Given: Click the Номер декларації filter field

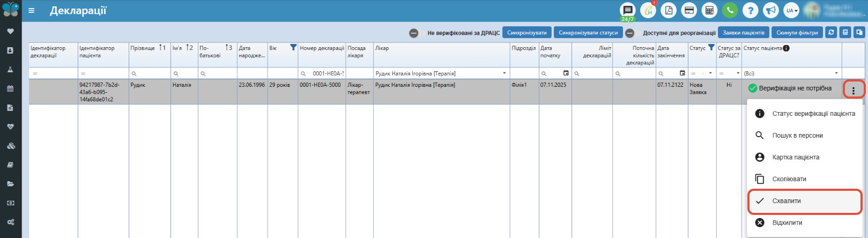Looking at the screenshot, I should point(322,73).
